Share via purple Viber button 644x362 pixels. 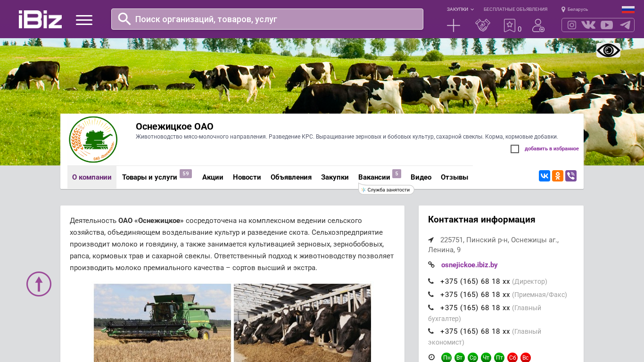(x=571, y=176)
